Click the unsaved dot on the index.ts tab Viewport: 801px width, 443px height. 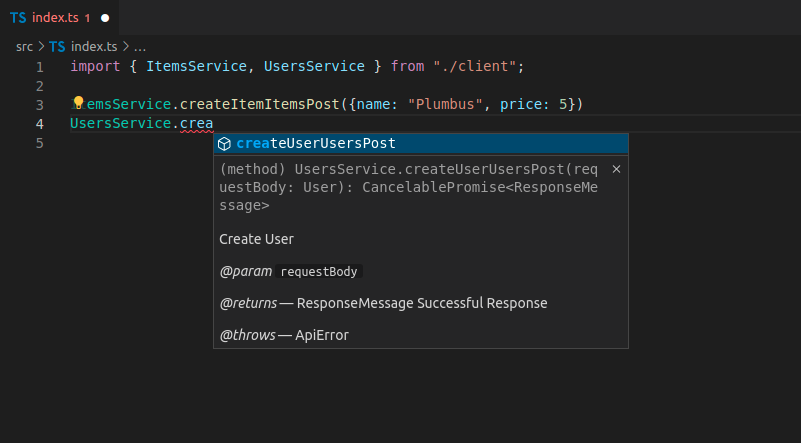coord(104,18)
